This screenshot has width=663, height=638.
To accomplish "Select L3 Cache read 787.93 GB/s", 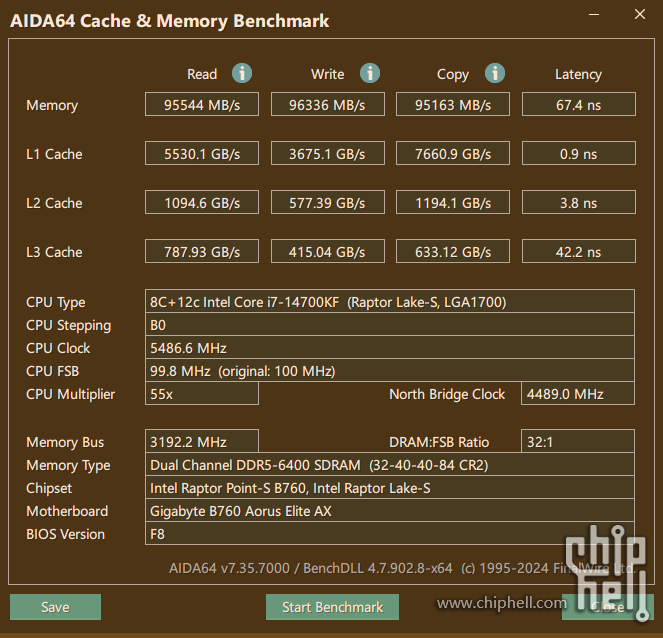I will tap(202, 252).
